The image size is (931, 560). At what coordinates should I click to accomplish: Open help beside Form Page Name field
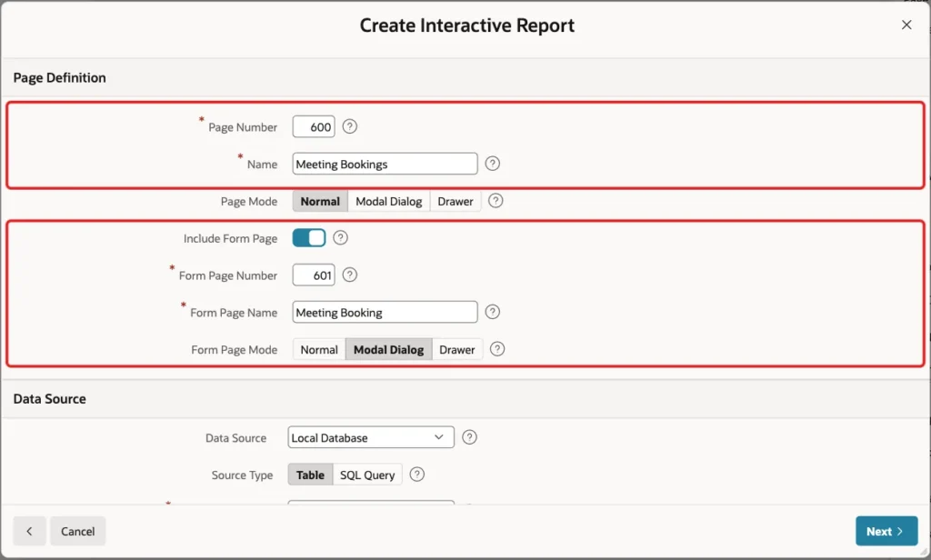tap(492, 313)
